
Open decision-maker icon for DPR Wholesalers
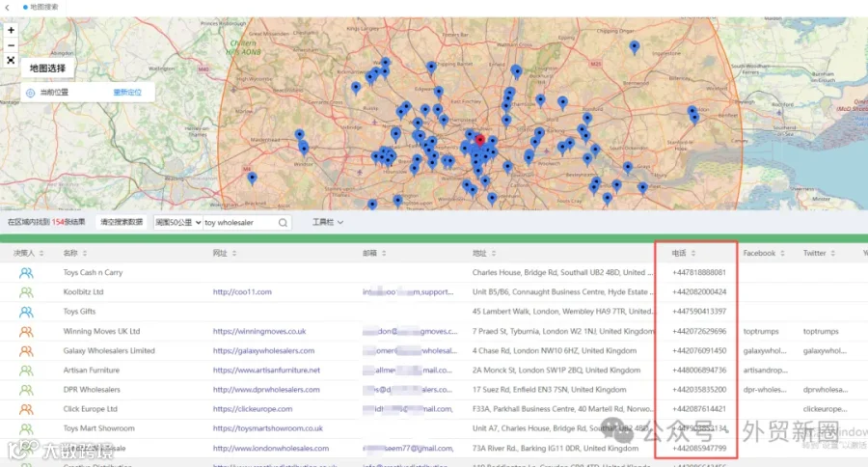coord(26,390)
